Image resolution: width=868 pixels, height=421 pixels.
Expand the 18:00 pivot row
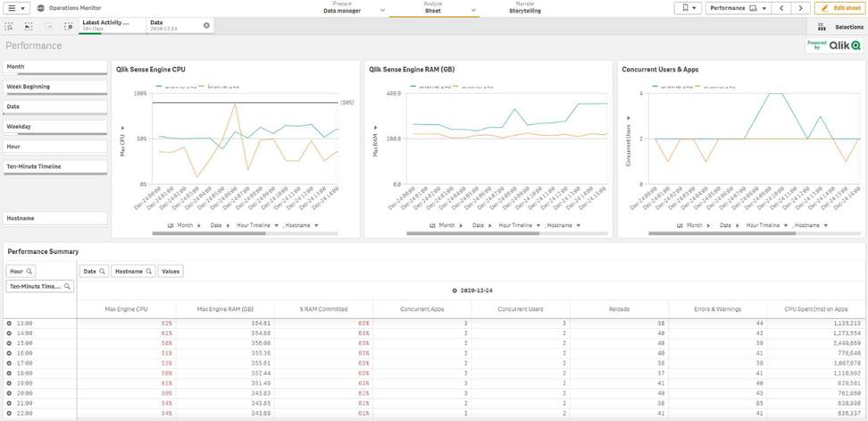[9, 373]
